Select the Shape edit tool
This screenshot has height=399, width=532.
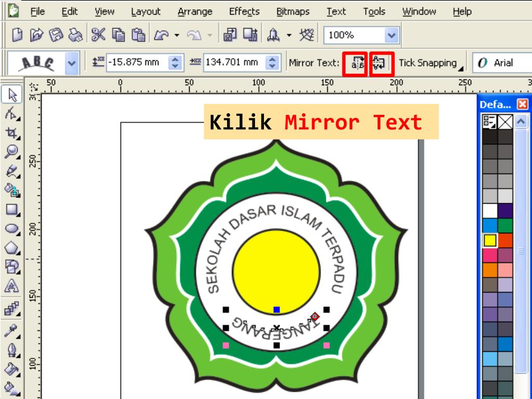tap(12, 114)
